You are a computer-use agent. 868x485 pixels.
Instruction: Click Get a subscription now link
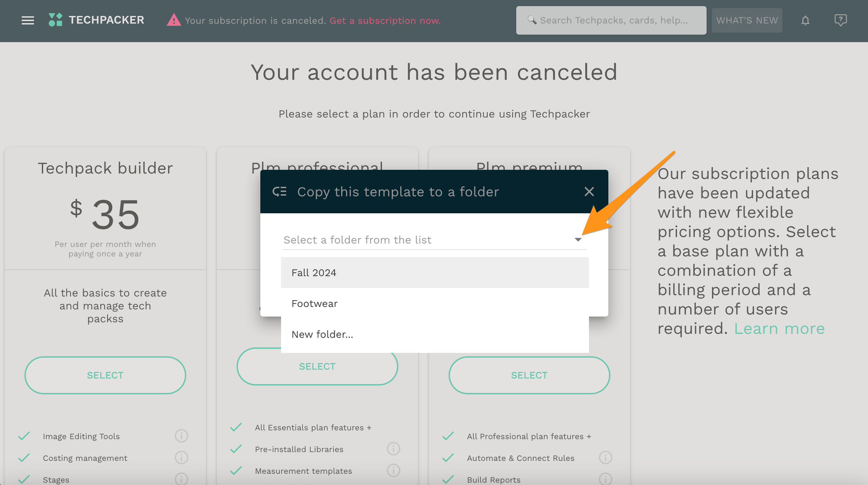pyautogui.click(x=385, y=20)
